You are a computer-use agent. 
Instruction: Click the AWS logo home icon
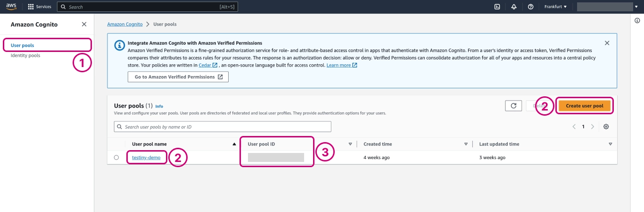pyautogui.click(x=11, y=7)
